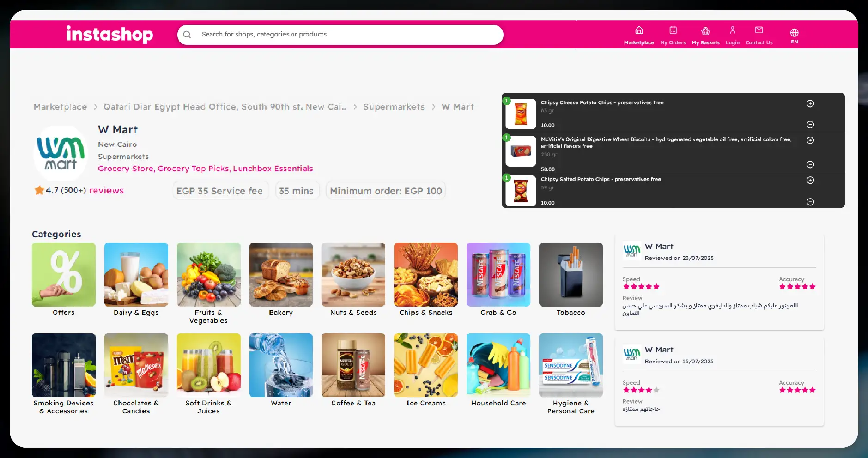This screenshot has height=458, width=868.
Task: Open Contact Us via the envelope icon
Action: pyautogui.click(x=759, y=30)
